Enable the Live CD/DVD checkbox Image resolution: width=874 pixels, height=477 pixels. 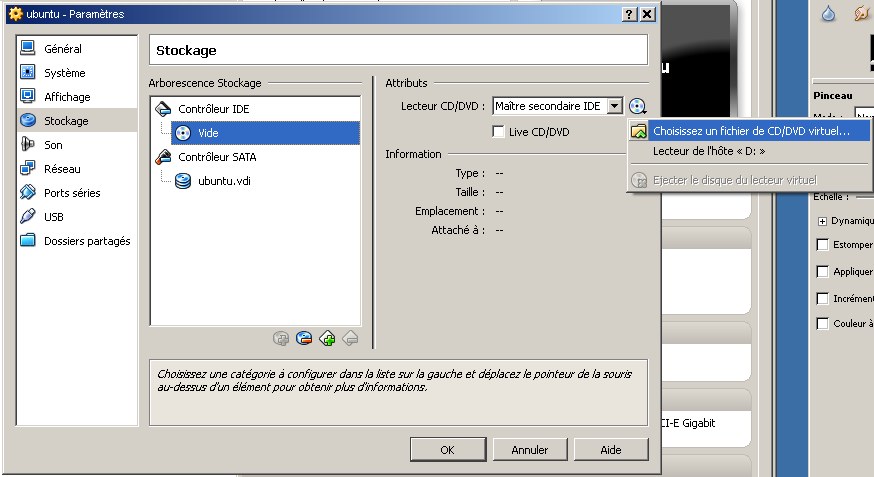(498, 132)
